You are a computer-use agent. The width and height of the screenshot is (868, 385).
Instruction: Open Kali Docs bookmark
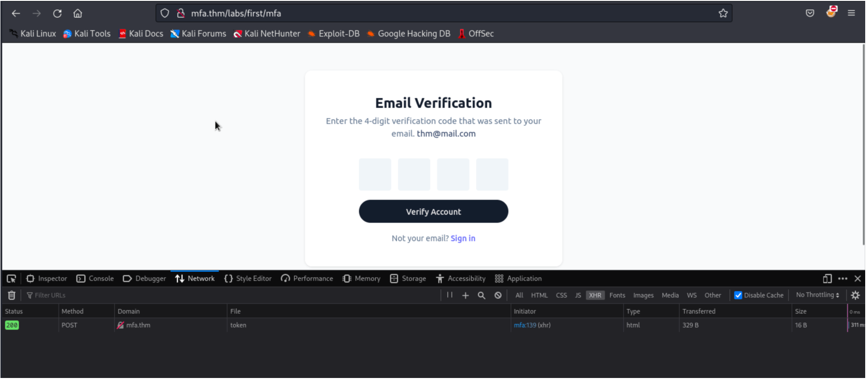[141, 34]
